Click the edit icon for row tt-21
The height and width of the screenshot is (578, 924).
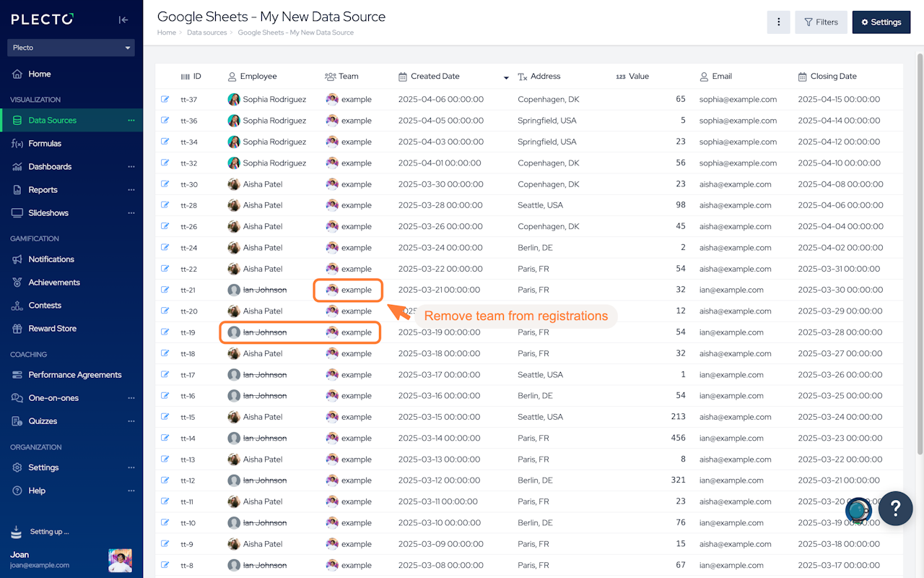tap(165, 290)
